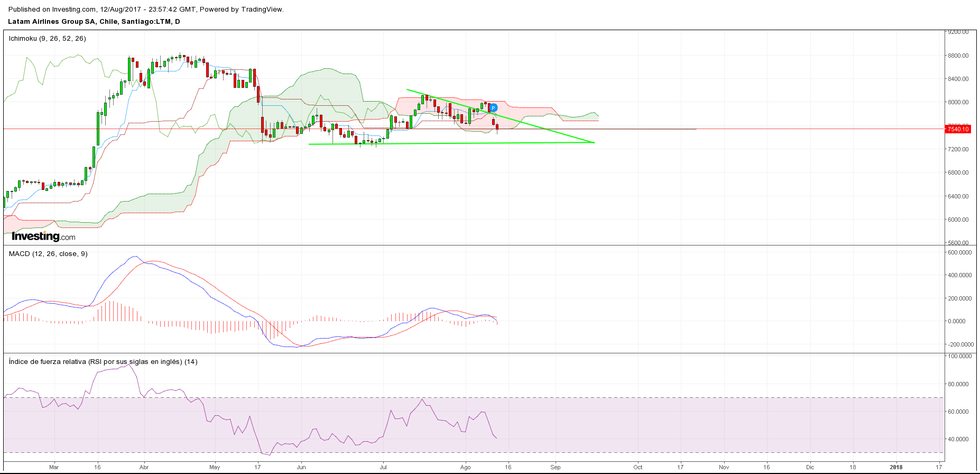Click the 8000.00 price axis label
The image size is (980, 474).
point(958,102)
